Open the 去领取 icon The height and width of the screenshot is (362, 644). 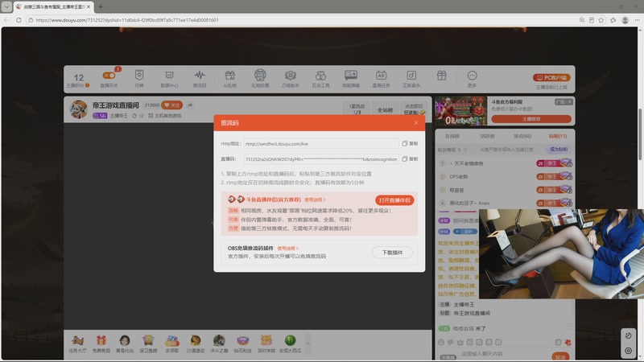click(171, 343)
